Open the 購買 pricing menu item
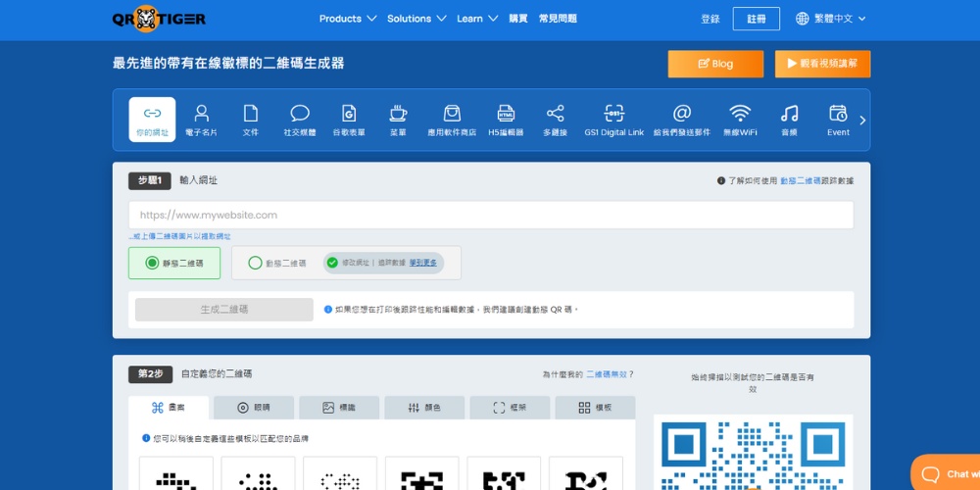The image size is (980, 490). coord(518,19)
